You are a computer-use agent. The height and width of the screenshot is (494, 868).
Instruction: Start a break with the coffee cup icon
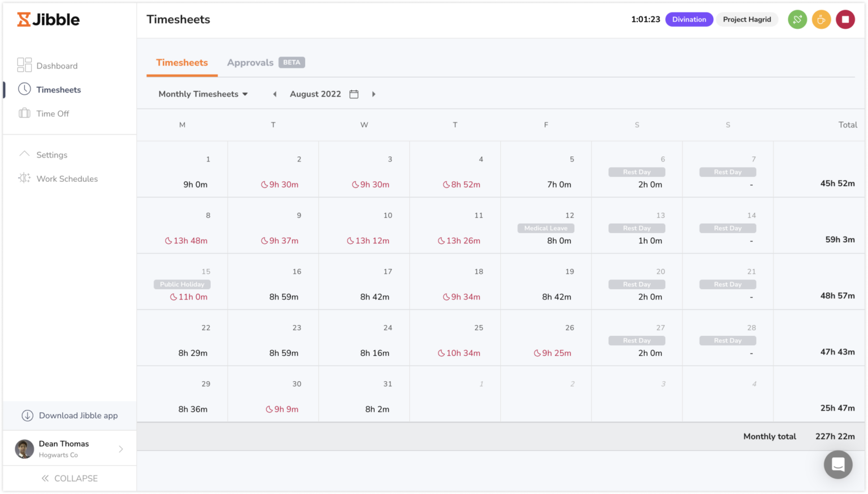(821, 19)
